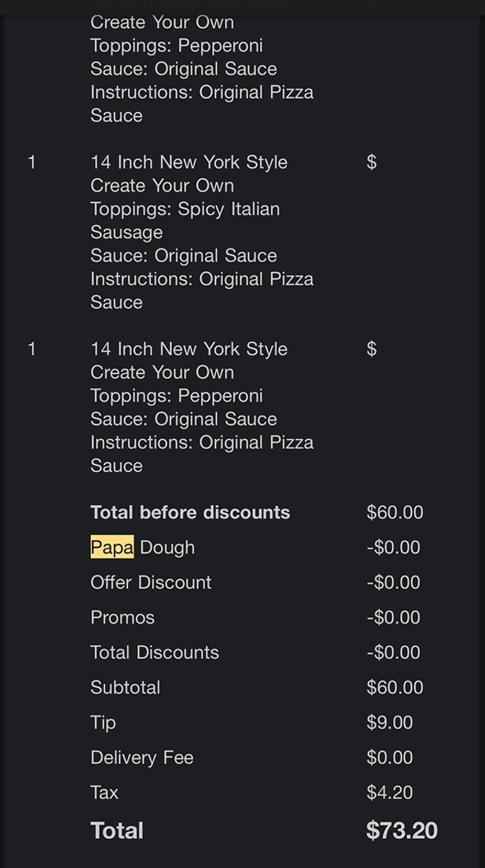Click the highlighted word "Papa"
485x868 pixels.
coord(112,548)
